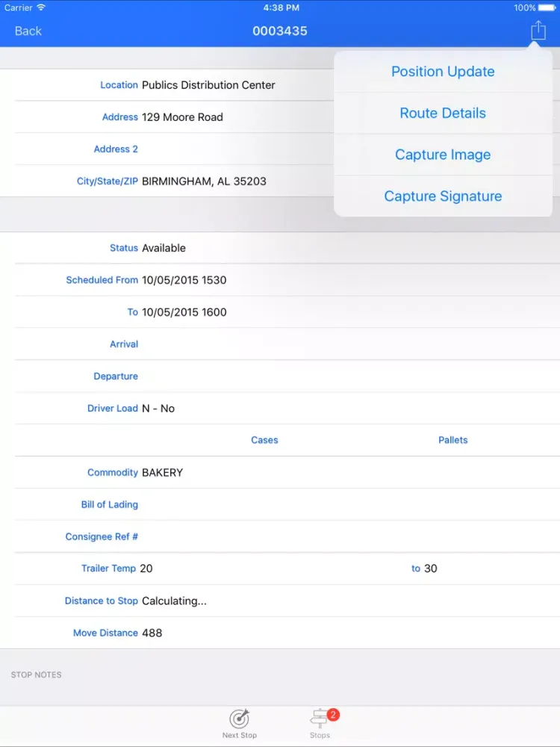Tap the address '129 Moore Road'
Viewport: 560px width, 747px height.
tap(182, 117)
